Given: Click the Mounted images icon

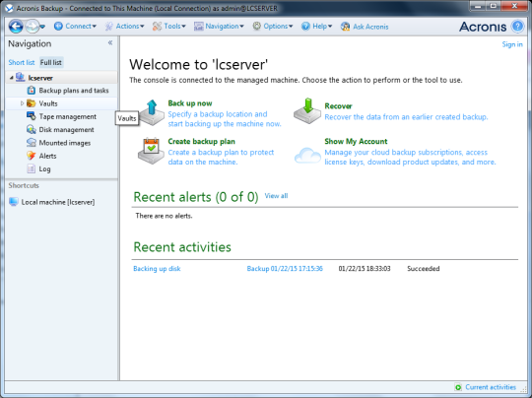Looking at the screenshot, I should (x=32, y=143).
